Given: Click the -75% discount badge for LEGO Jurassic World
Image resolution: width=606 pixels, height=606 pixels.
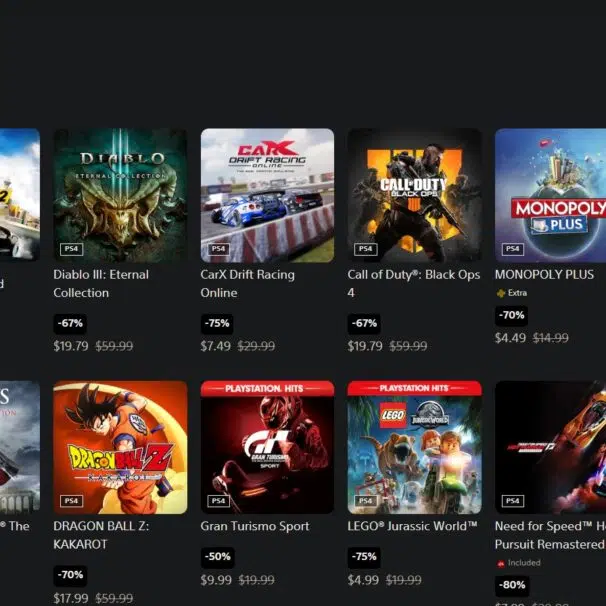Looking at the screenshot, I should click(364, 557).
